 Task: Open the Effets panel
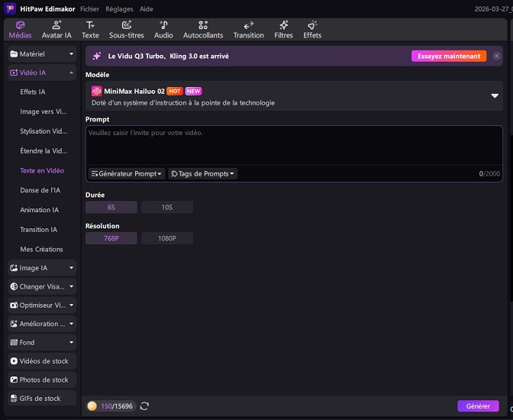coord(312,30)
